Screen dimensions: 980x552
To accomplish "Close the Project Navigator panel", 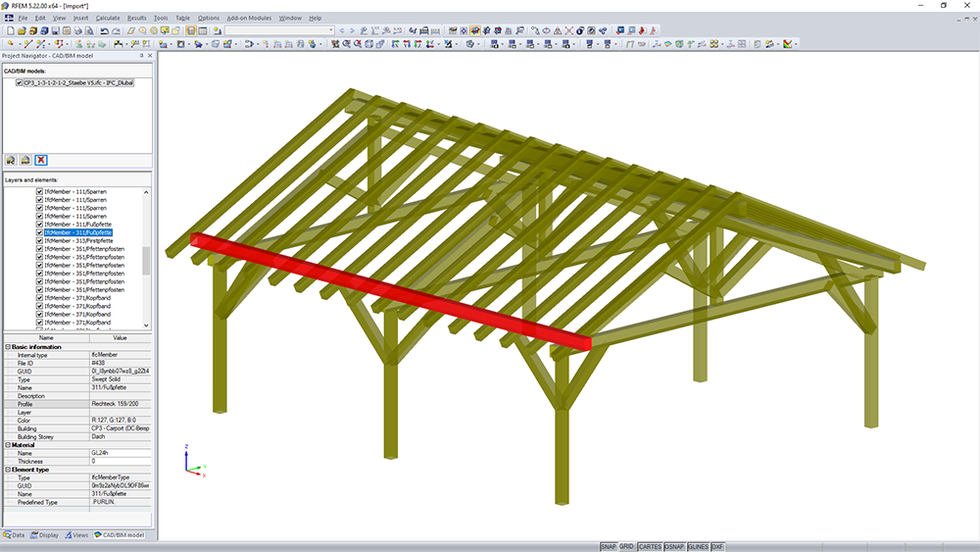I will pyautogui.click(x=150, y=56).
